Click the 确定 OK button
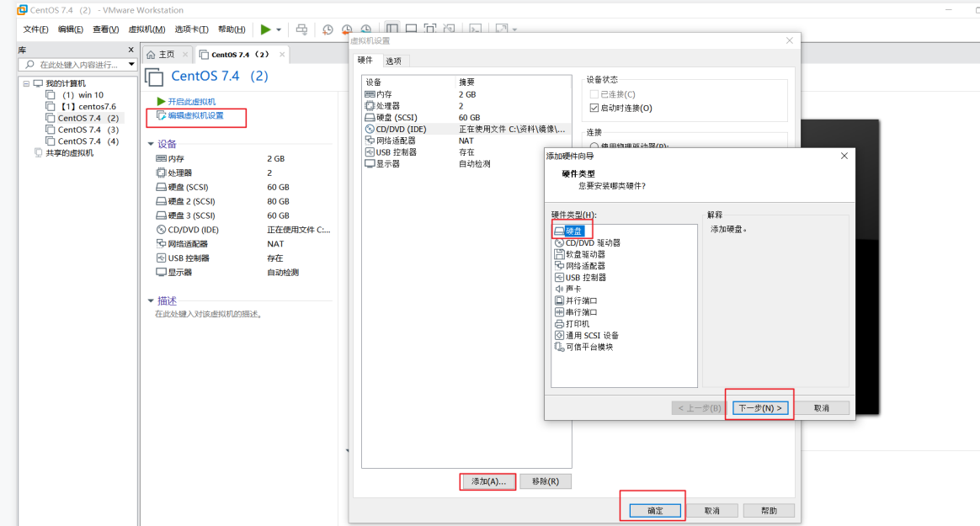 [x=655, y=510]
